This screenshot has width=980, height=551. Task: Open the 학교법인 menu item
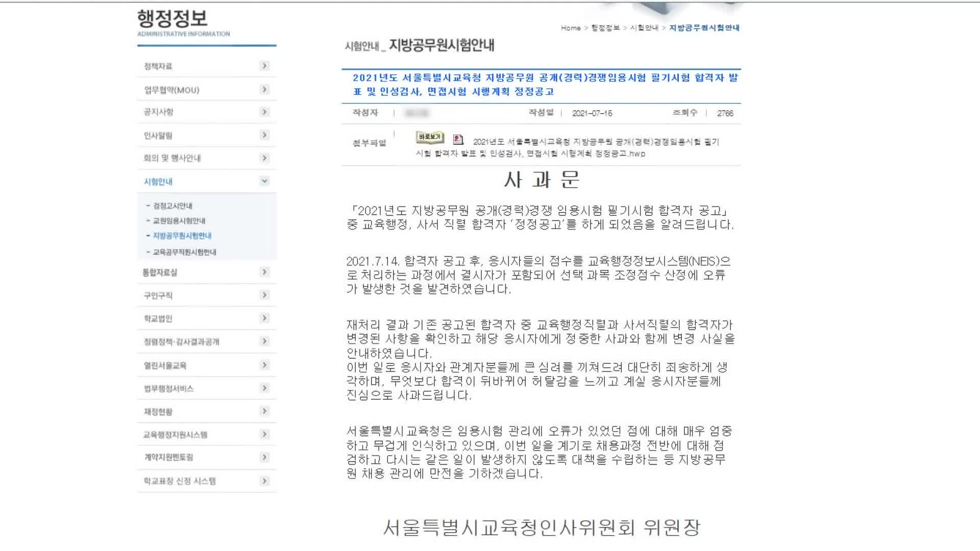(158, 319)
